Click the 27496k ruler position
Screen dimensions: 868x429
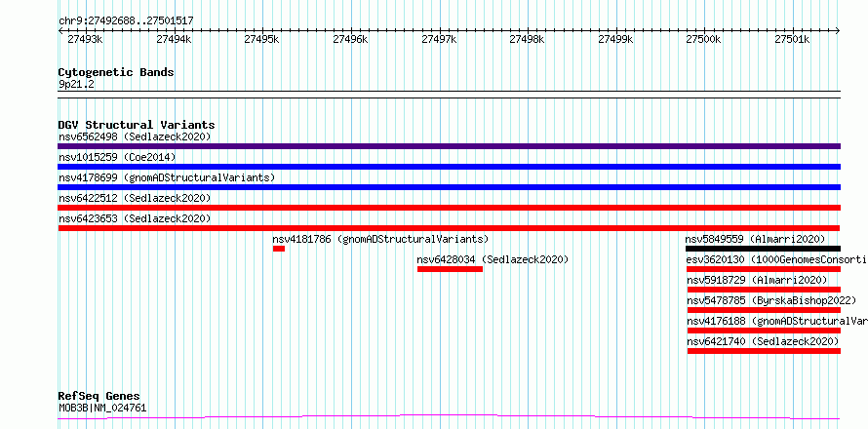point(350,39)
